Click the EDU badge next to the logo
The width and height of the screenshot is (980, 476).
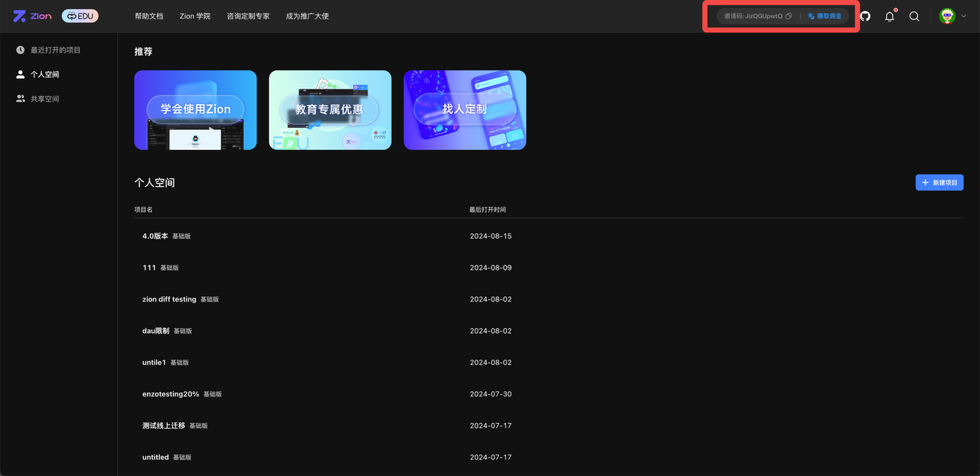tap(80, 16)
